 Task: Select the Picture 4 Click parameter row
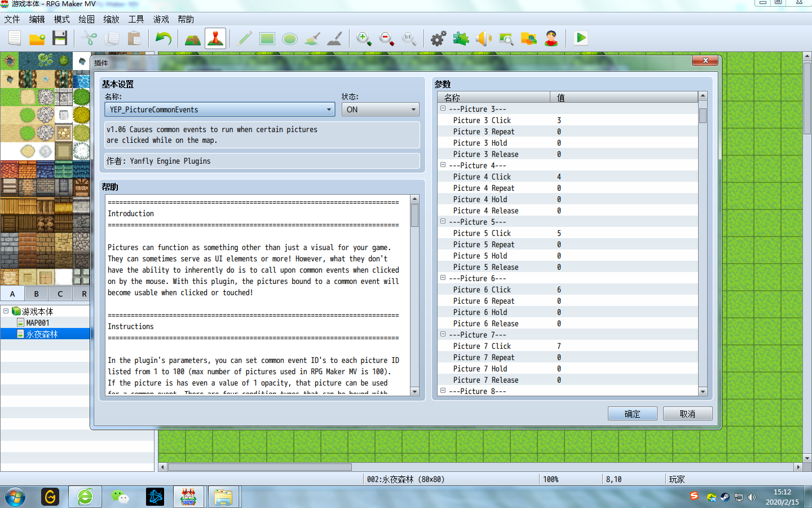568,177
